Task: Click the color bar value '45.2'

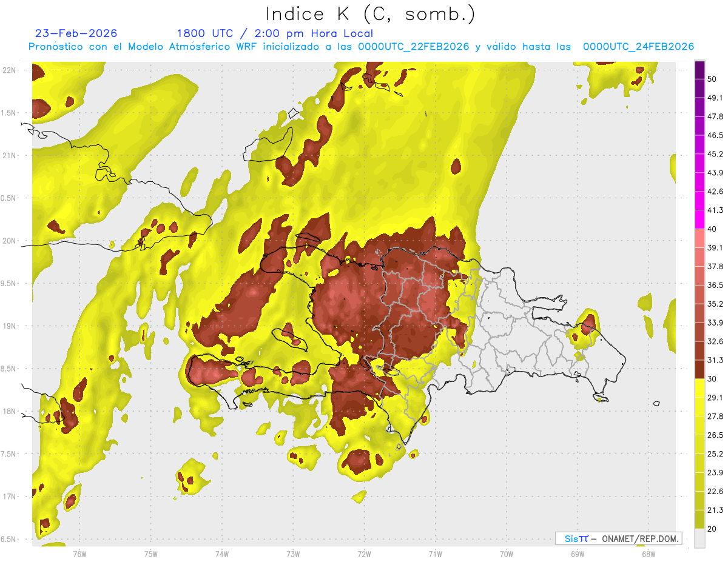Action: point(715,154)
